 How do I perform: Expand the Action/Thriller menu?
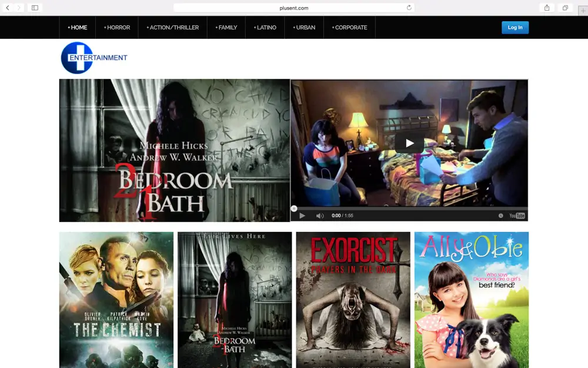coord(173,28)
